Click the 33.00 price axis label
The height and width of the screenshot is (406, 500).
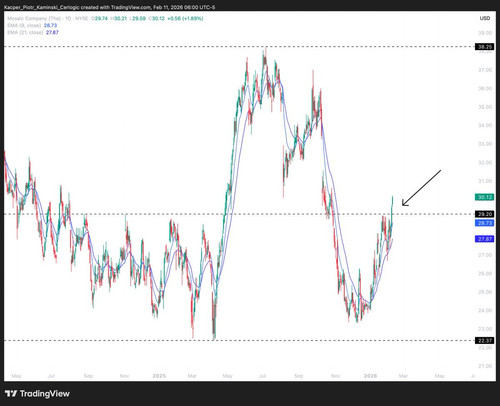coord(485,144)
